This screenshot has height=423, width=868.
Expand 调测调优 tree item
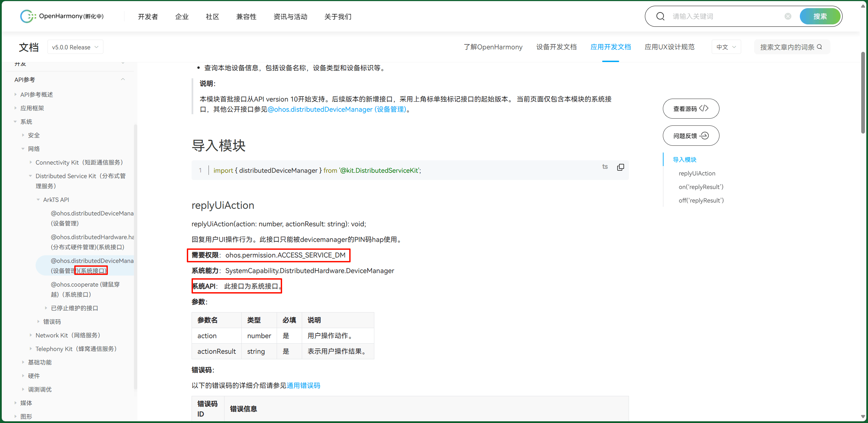pyautogui.click(x=23, y=389)
